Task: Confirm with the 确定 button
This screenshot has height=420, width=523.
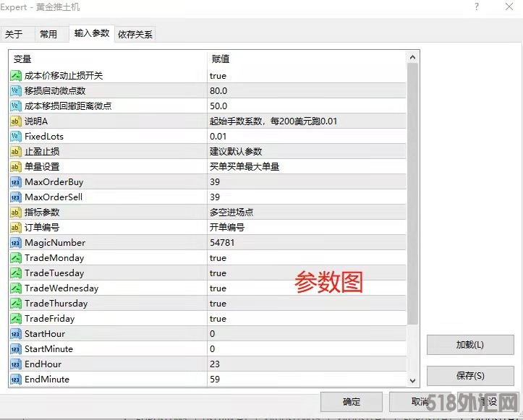Action: click(352, 402)
